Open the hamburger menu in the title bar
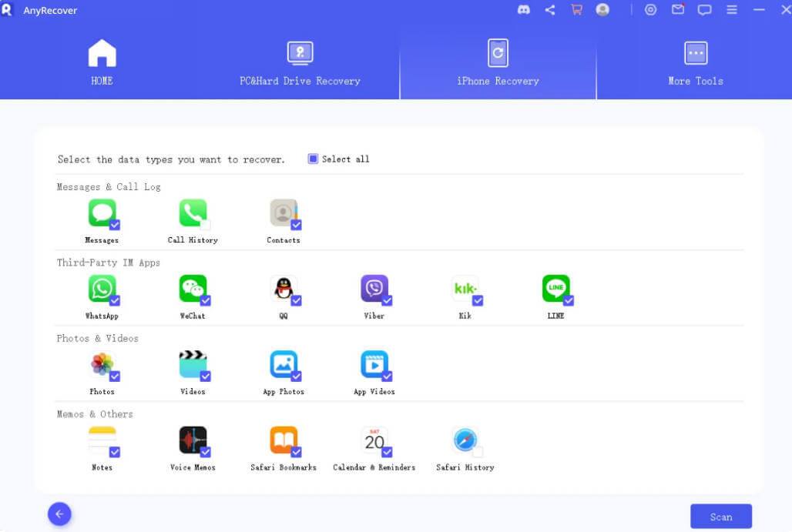The width and height of the screenshot is (792, 532). click(730, 10)
